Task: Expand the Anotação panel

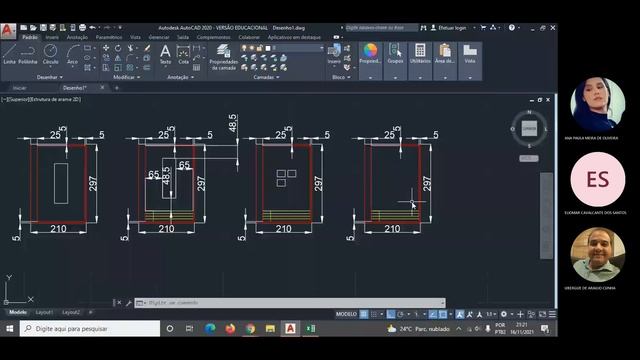Action: click(180, 77)
